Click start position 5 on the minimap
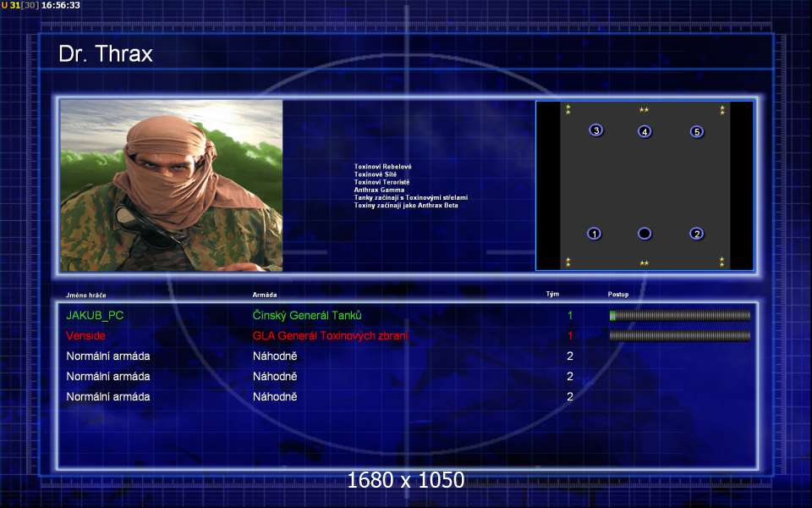Image resolution: width=812 pixels, height=508 pixels. (x=697, y=132)
